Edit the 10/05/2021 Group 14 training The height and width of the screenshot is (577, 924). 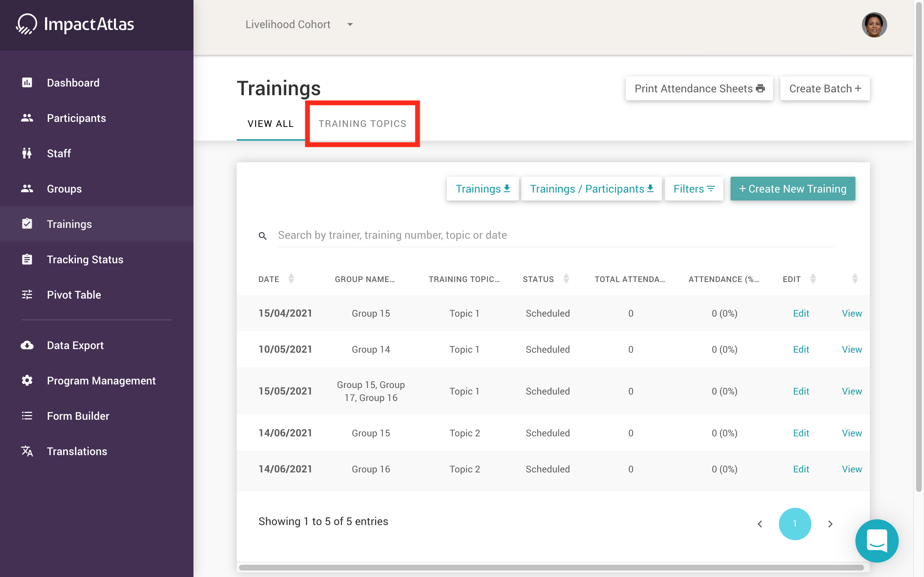coord(801,349)
